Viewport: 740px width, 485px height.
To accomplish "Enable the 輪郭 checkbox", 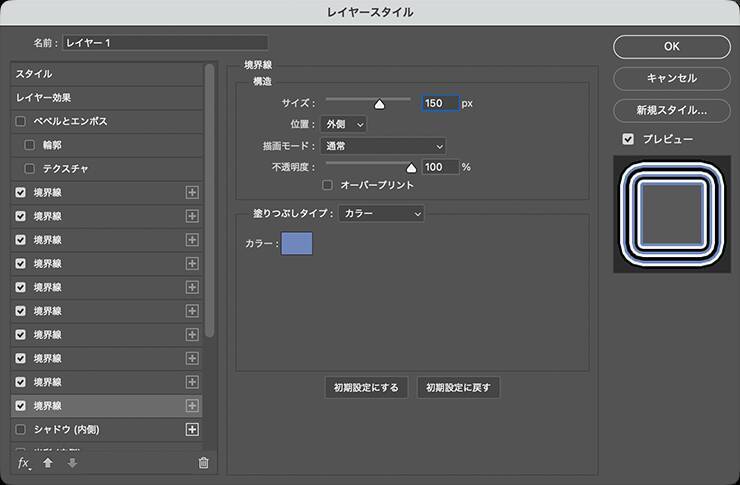I will point(29,145).
